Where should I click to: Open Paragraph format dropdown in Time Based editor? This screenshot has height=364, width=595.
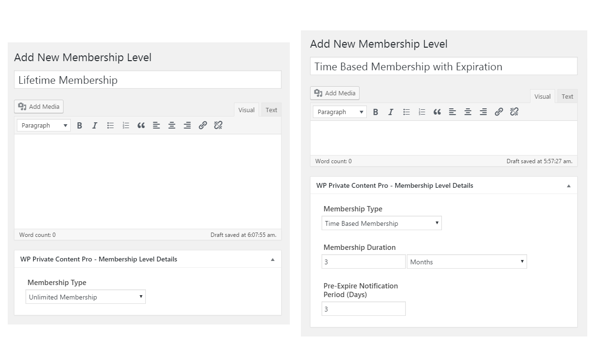(340, 112)
